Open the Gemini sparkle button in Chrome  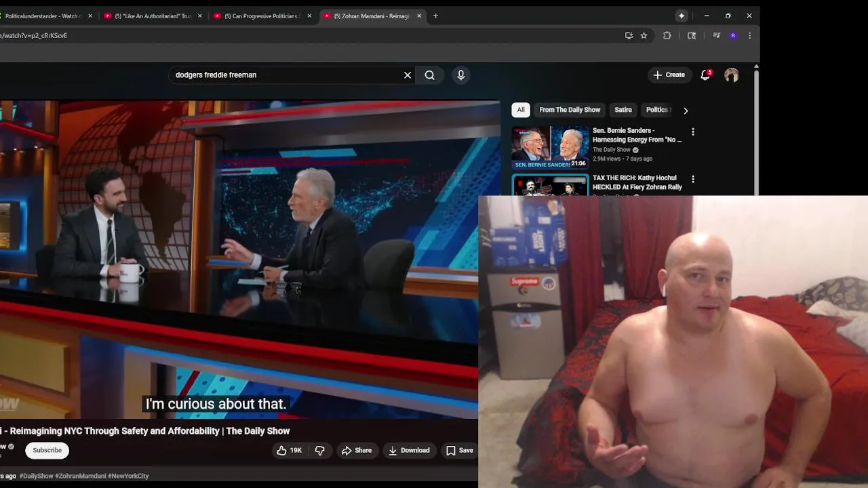(682, 16)
